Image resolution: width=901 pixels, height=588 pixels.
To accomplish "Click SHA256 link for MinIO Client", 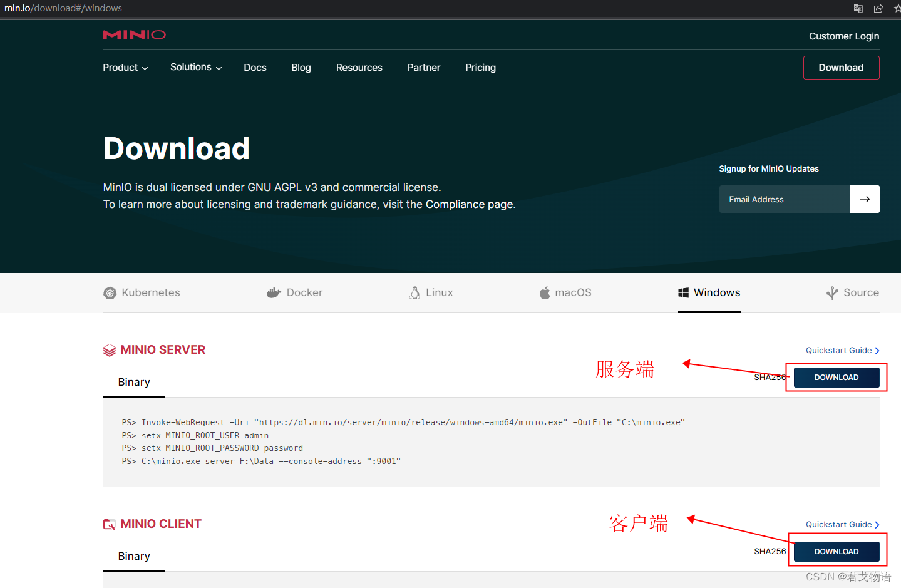I will coord(770,552).
